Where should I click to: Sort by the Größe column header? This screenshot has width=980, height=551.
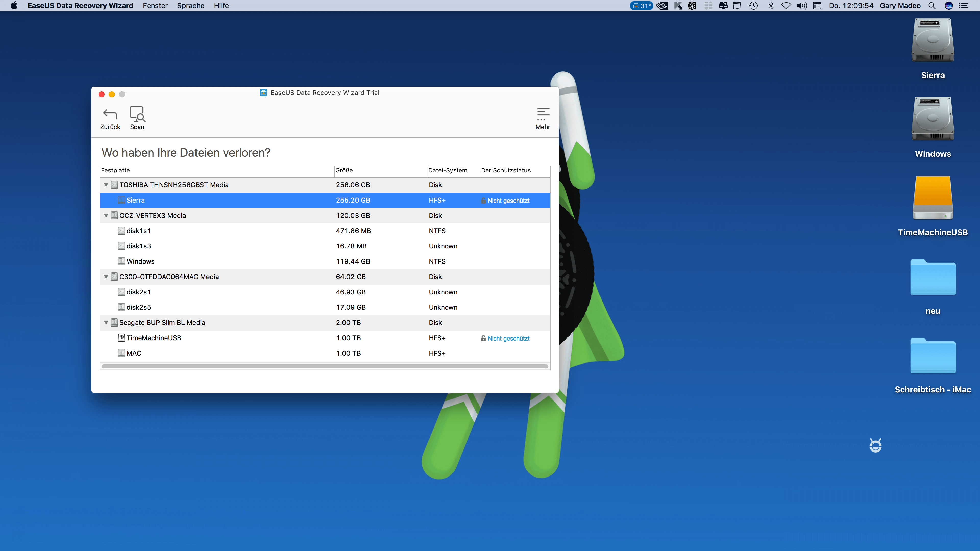(x=381, y=171)
